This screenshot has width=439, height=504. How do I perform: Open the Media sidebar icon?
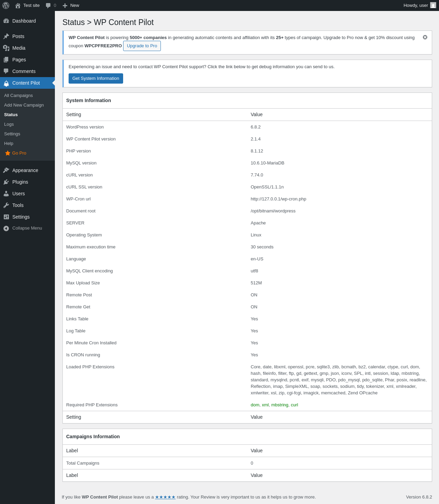(6, 48)
